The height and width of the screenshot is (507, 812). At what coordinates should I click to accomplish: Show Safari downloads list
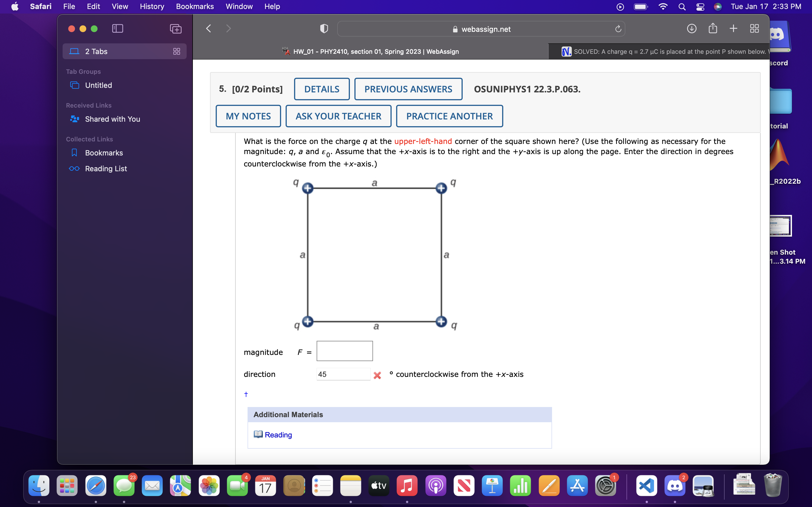[692, 28]
